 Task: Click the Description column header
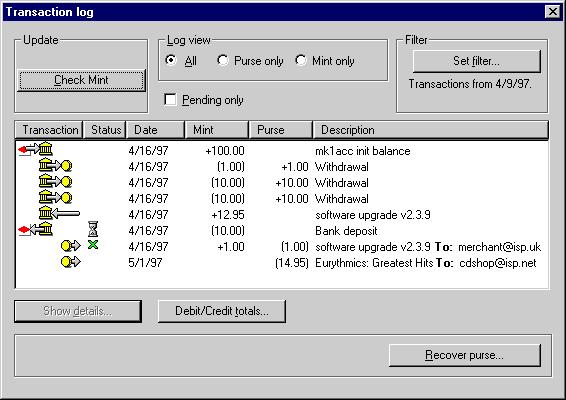[431, 130]
